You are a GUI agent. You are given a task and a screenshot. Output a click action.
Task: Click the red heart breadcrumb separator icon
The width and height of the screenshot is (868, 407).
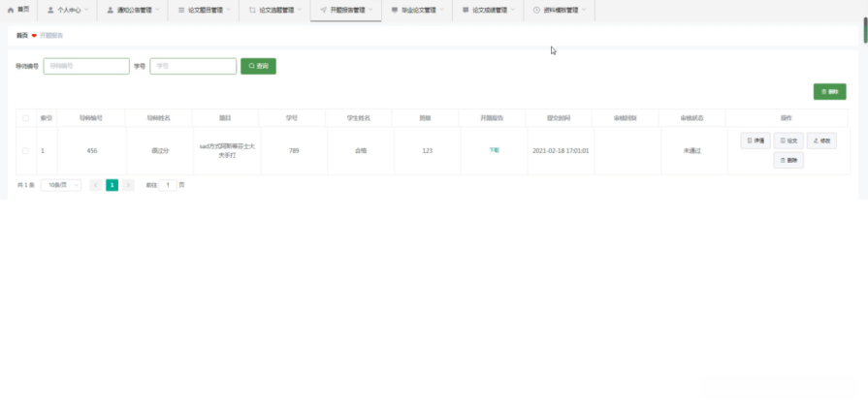click(34, 36)
